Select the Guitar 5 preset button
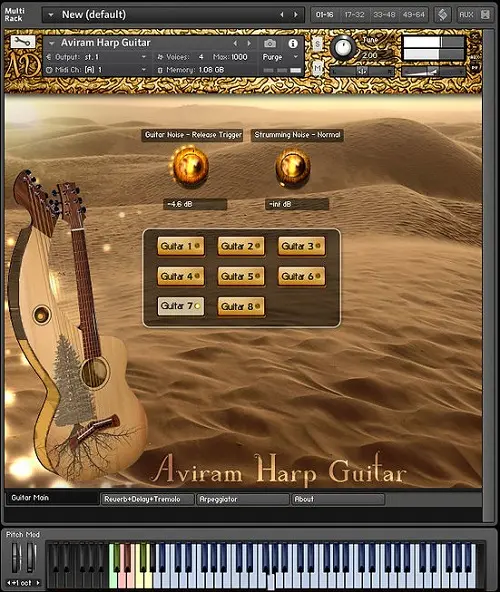Viewport: 500px width, 592px height. coord(241,277)
